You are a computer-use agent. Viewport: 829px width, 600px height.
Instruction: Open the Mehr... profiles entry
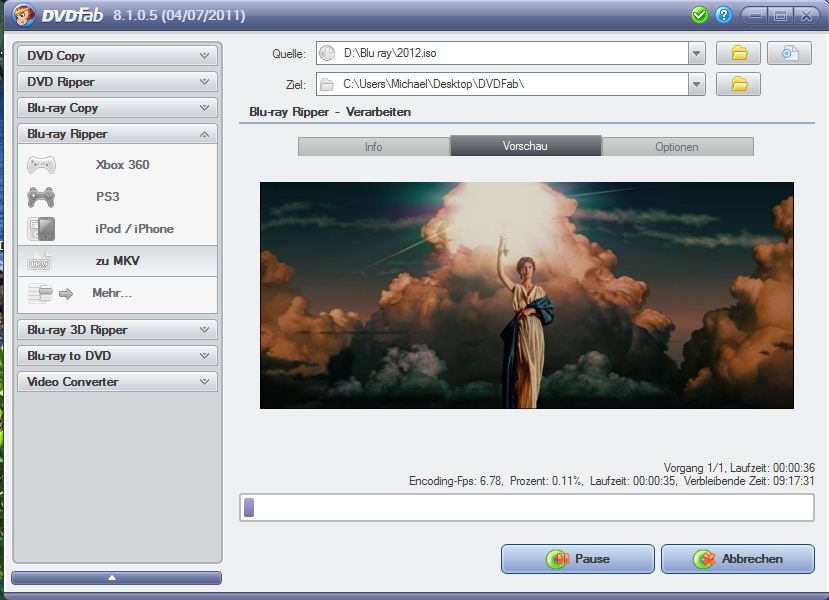click(117, 293)
